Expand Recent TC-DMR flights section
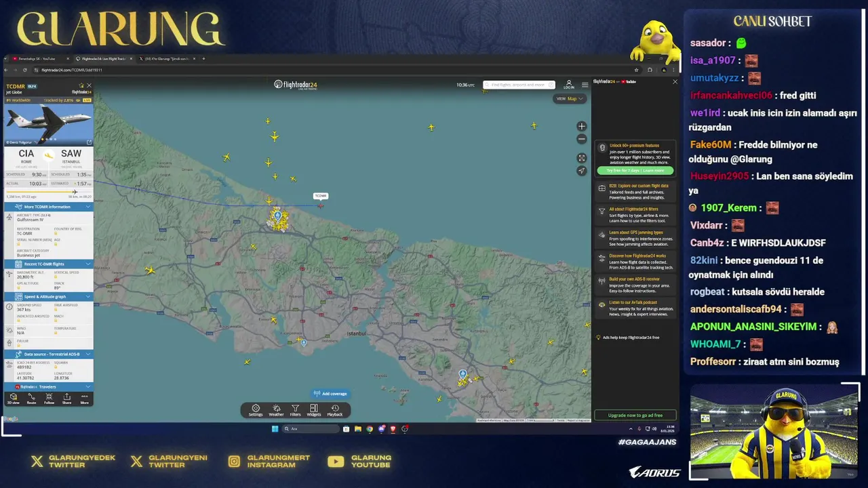Image resolution: width=868 pixels, height=488 pixels. pos(49,264)
